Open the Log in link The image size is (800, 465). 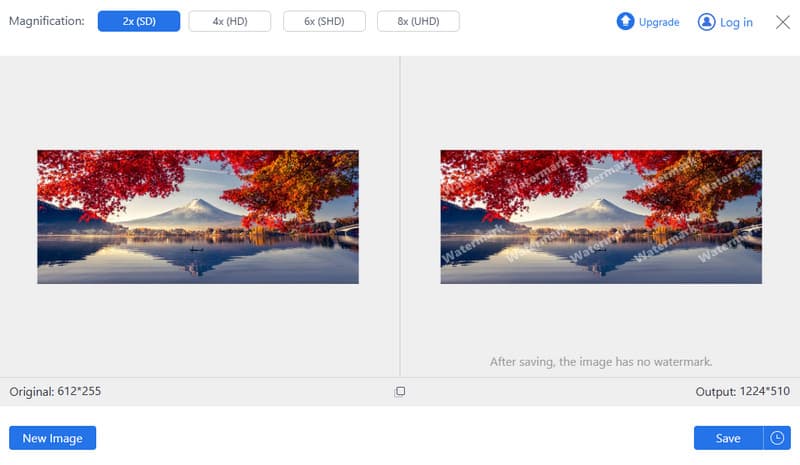737,22
